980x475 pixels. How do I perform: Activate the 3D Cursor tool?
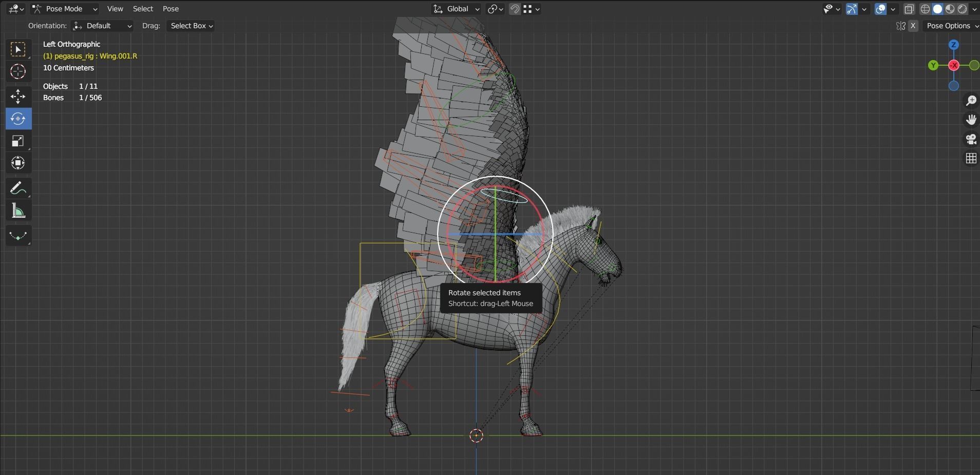click(18, 71)
